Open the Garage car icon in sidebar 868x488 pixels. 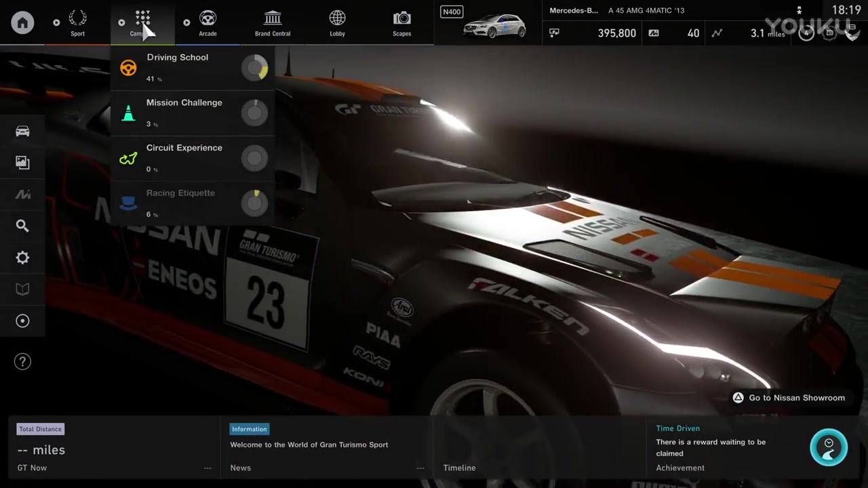[x=22, y=131]
